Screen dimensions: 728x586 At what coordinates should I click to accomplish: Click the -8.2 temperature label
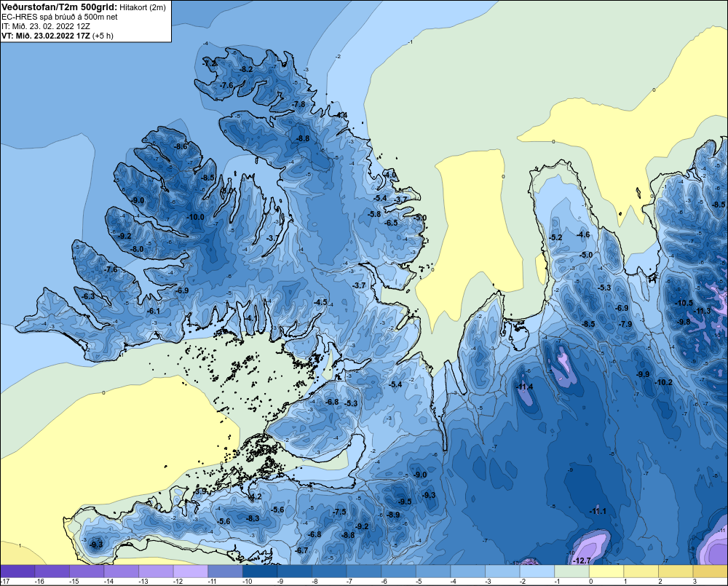click(x=247, y=69)
